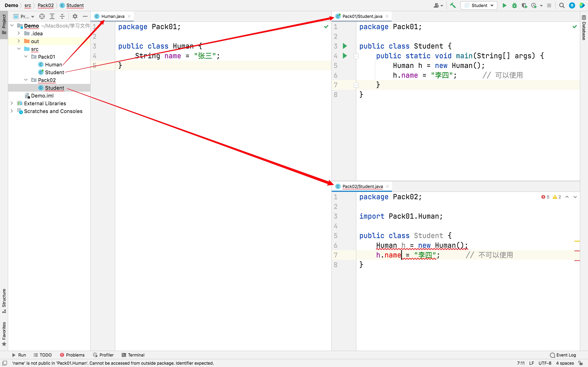Screen dimensions: 588x367
Task: Click the locate target icon in Project panel
Action: pos(42,16)
